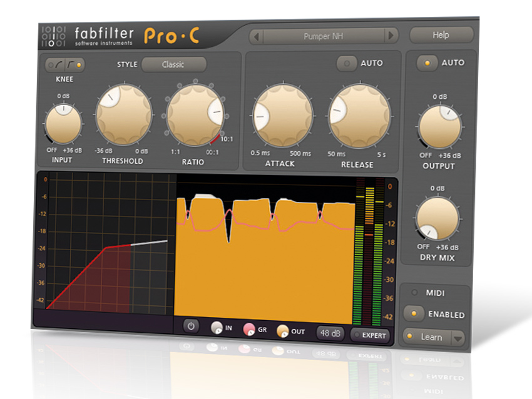Image resolution: width=532 pixels, height=399 pixels.
Task: Toggle EXPERT mode
Action: 370,335
